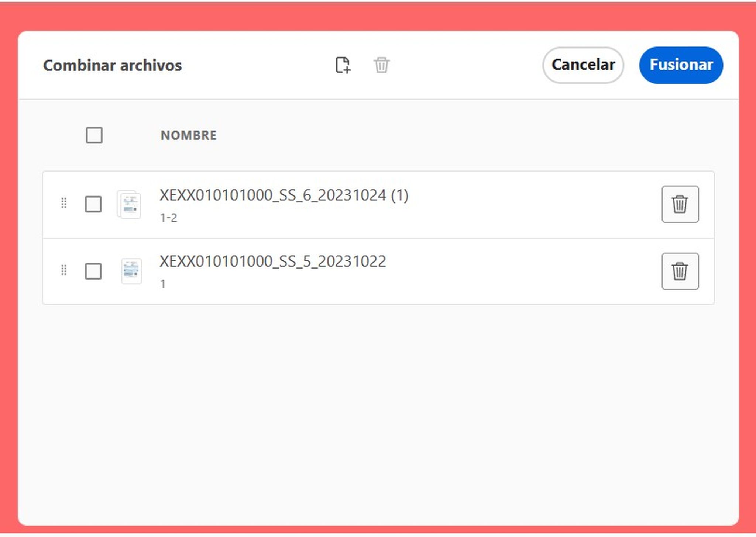Click the thumbnail of XEXX010101000_SS_5_20231022

[131, 270]
